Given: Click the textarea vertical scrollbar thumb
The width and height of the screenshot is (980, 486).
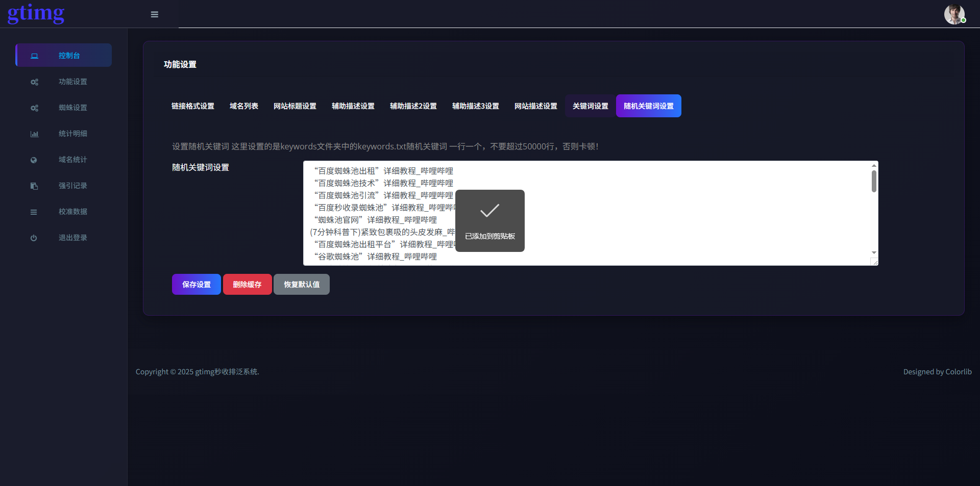Looking at the screenshot, I should coord(874,182).
